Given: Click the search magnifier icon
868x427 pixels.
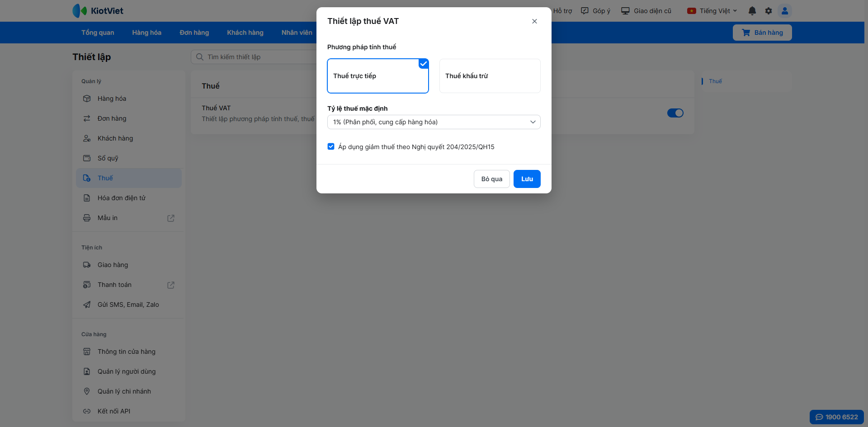Looking at the screenshot, I should pyautogui.click(x=200, y=57).
